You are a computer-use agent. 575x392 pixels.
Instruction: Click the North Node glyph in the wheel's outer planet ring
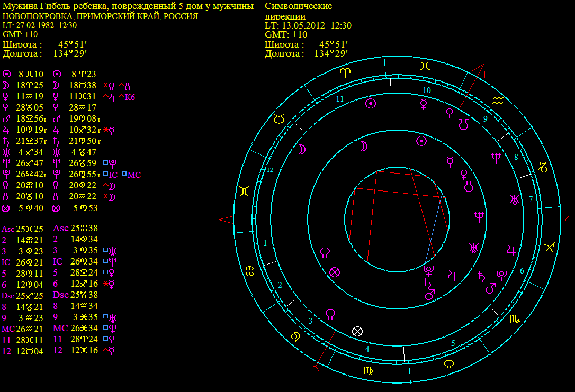(330, 315)
